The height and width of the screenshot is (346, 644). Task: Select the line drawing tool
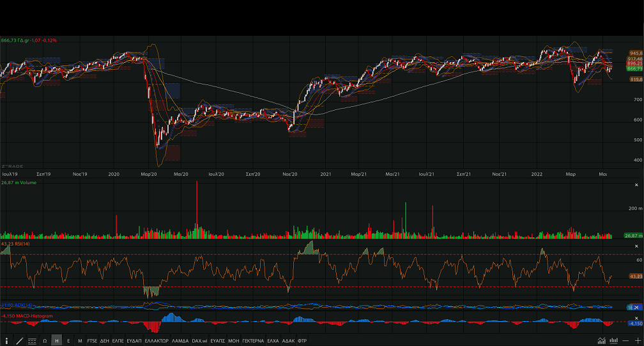pyautogui.click(x=19, y=341)
